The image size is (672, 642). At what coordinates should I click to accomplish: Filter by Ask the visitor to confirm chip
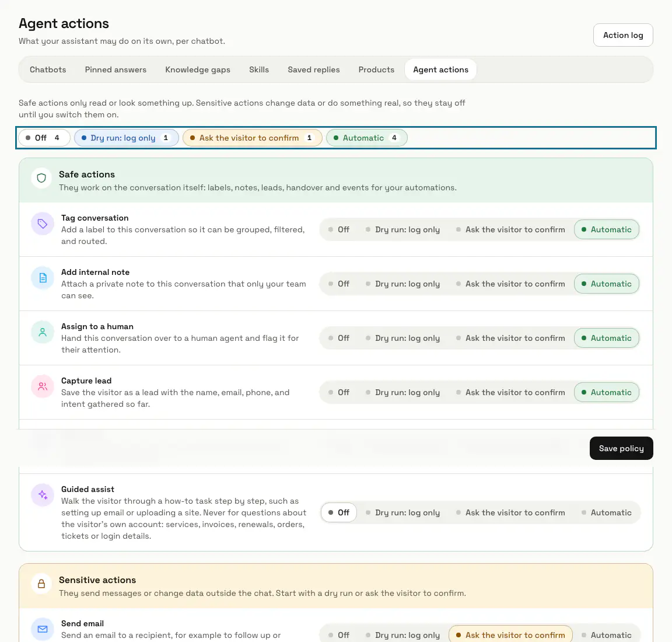click(x=253, y=138)
